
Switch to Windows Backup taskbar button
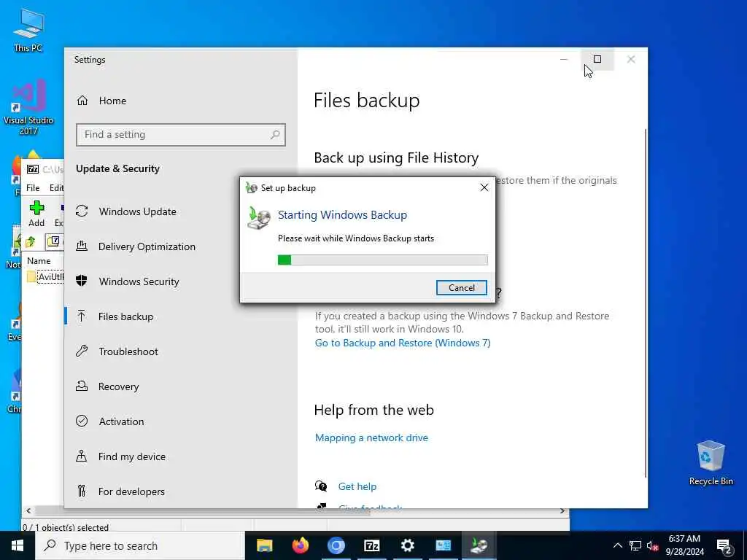click(x=479, y=545)
